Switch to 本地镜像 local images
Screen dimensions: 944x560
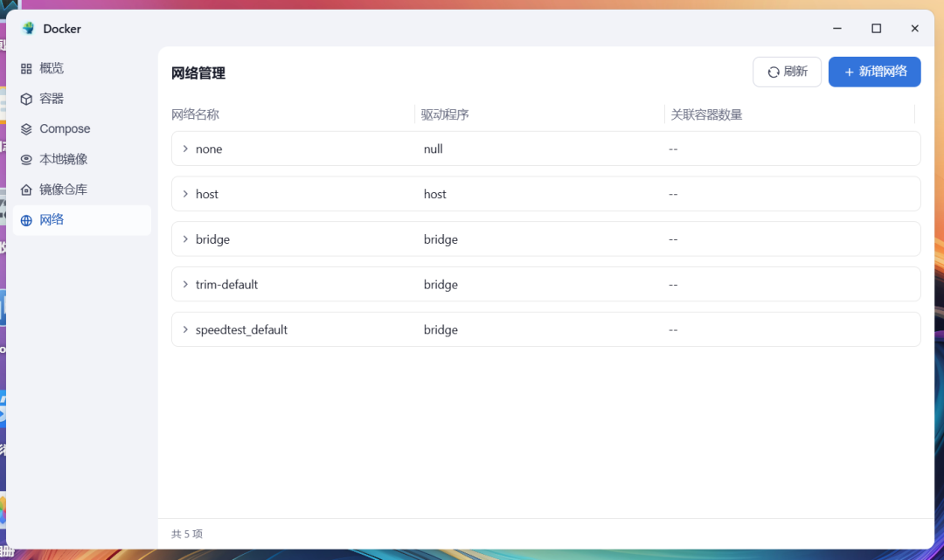(82, 159)
